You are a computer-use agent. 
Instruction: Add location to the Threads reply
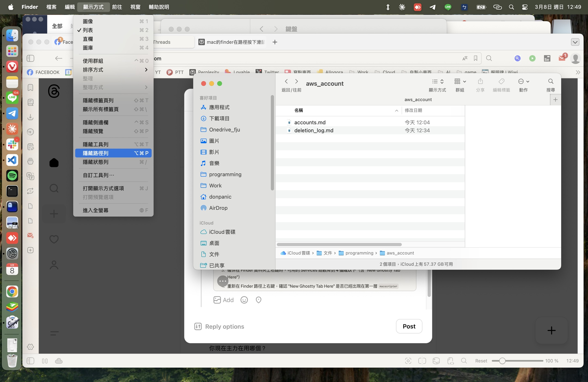[259, 300]
